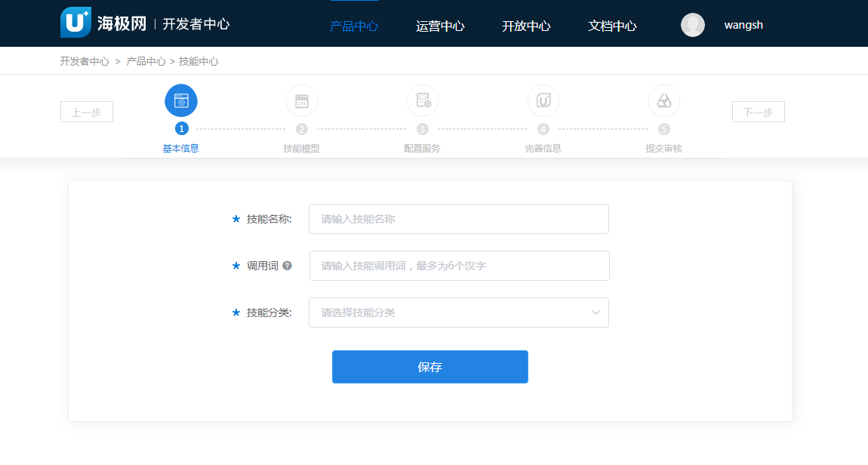Click the user avatar picture
Viewport: 868px width, 465px height.
[693, 25]
